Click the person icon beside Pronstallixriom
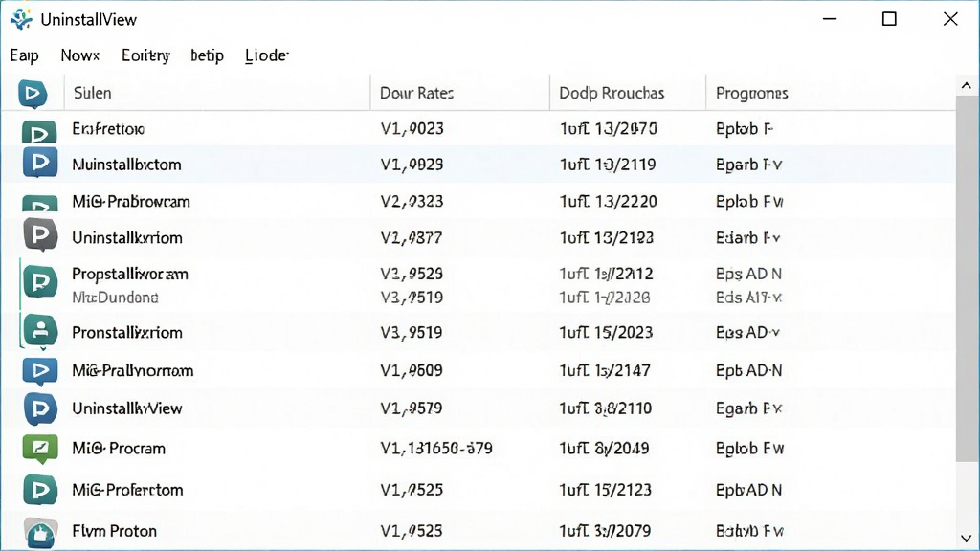Screen dimensions: 980x551 pyautogui.click(x=40, y=330)
